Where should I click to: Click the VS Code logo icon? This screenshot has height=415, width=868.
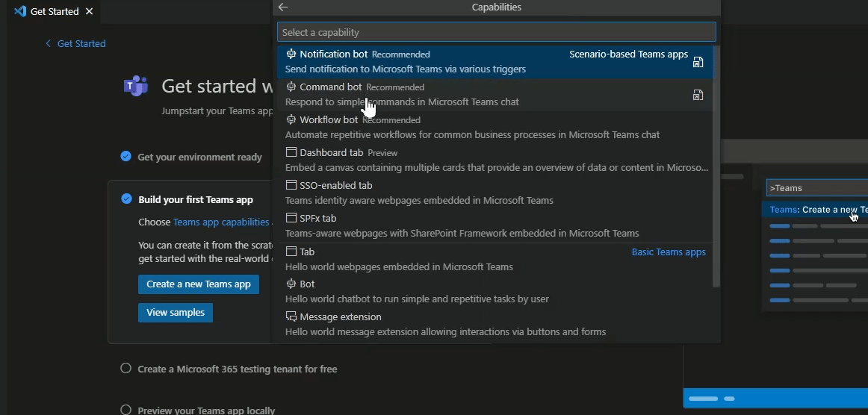point(20,11)
